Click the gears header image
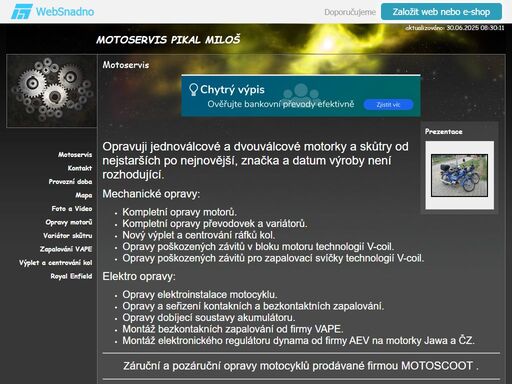The height and width of the screenshot is (384, 512). pyautogui.click(x=52, y=91)
